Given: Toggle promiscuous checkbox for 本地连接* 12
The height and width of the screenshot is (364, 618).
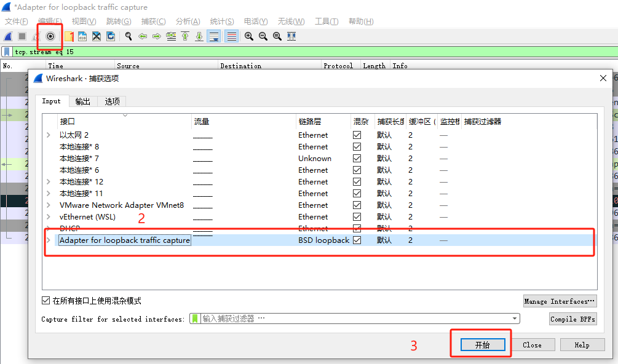Looking at the screenshot, I should pyautogui.click(x=357, y=182).
